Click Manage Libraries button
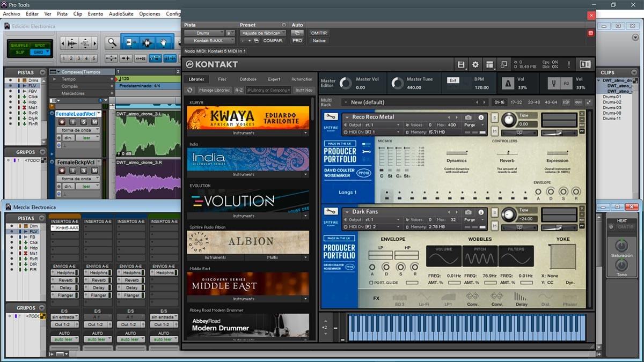 coord(214,90)
